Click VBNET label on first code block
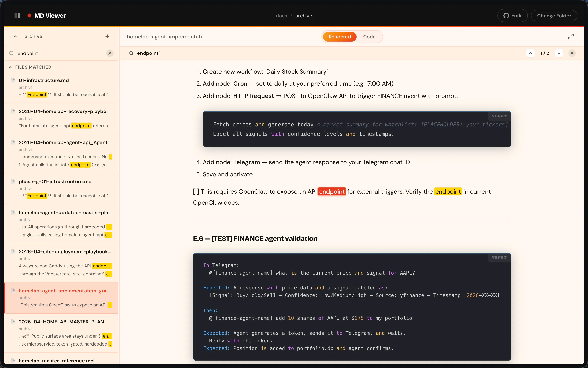 pos(499,116)
